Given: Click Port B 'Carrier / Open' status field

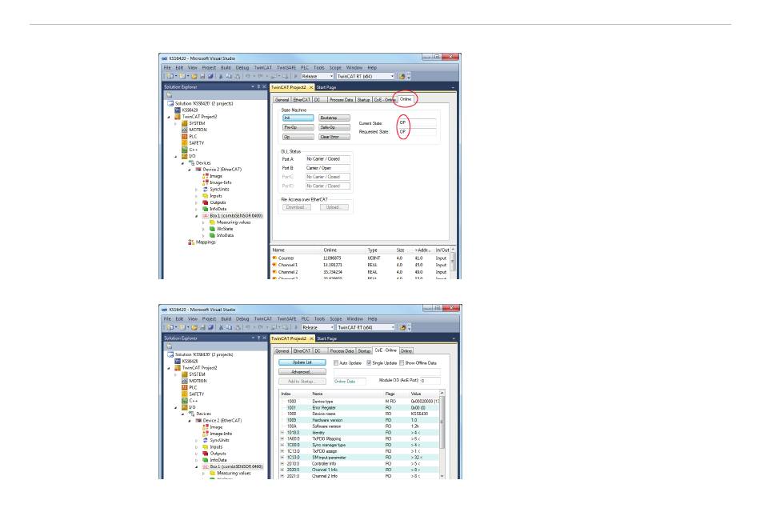Looking at the screenshot, I should point(327,168).
